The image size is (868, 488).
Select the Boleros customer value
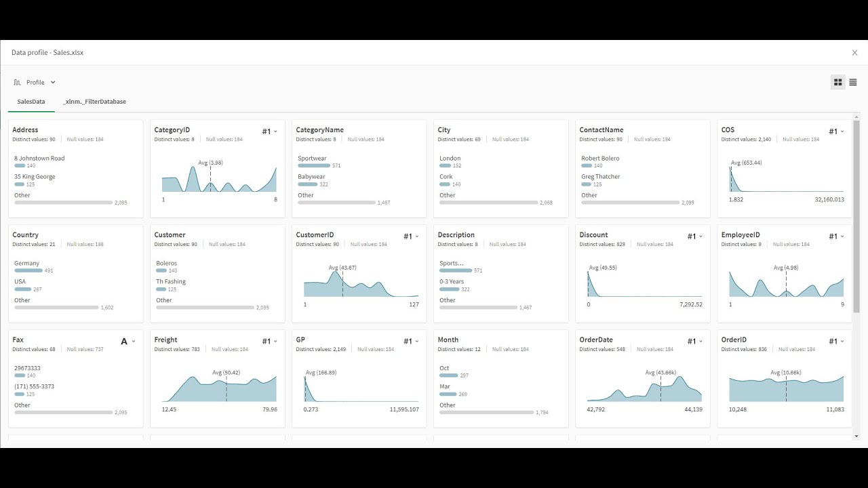(x=167, y=264)
